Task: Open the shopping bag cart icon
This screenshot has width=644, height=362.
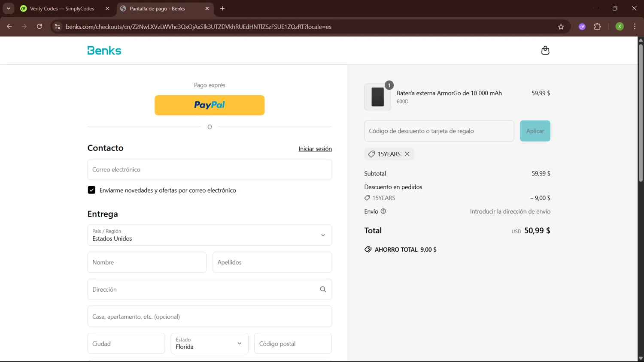Action: click(545, 51)
